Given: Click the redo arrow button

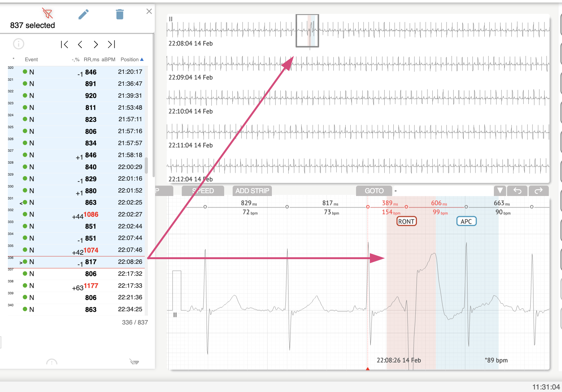Looking at the screenshot, I should [x=538, y=191].
